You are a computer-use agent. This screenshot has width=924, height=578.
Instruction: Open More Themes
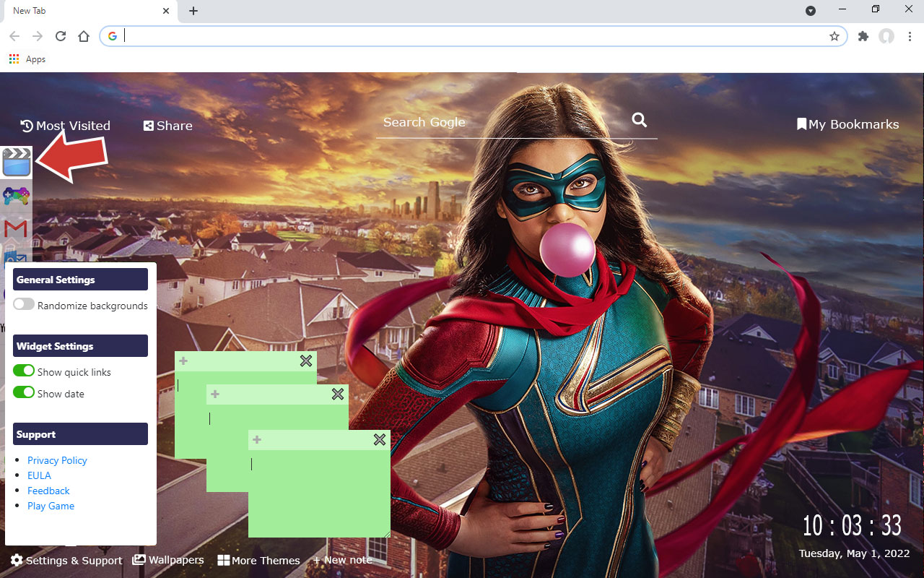(x=259, y=561)
